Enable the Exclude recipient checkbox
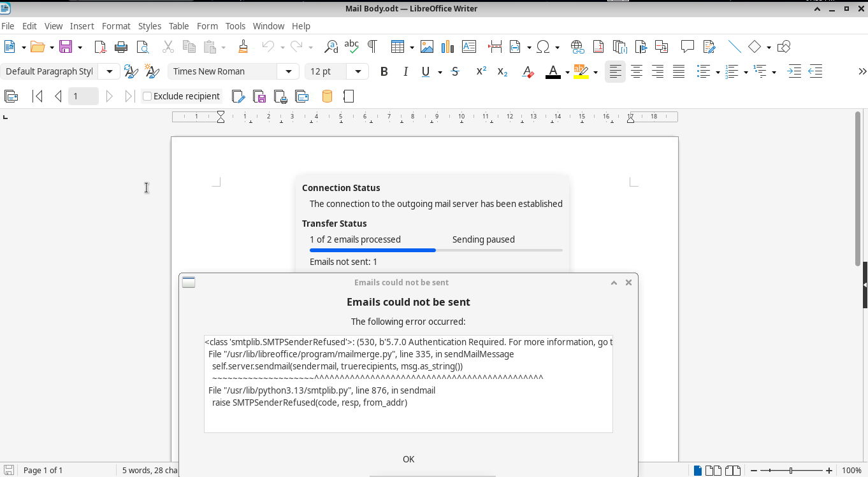Image resolution: width=868 pixels, height=477 pixels. [x=147, y=96]
